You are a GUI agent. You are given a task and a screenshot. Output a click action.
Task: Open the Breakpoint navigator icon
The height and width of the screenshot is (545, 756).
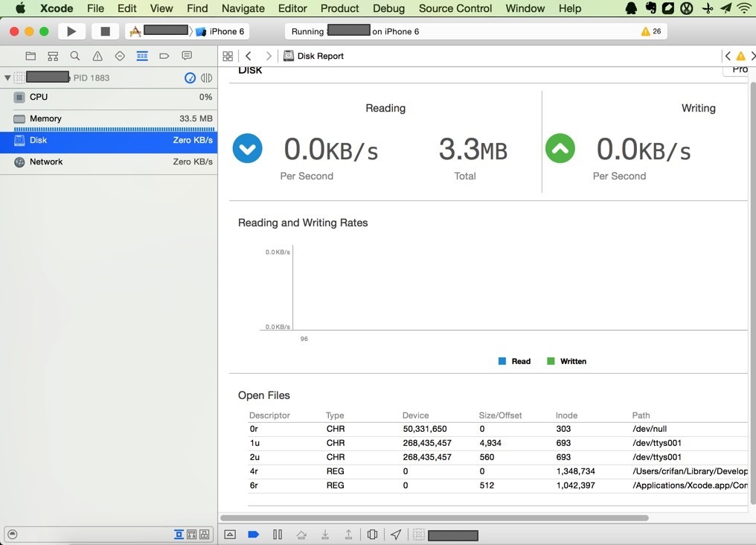164,56
